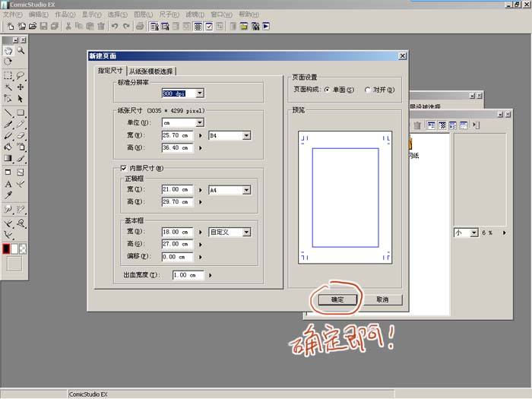Select the Lasso selection tool

[21, 76]
